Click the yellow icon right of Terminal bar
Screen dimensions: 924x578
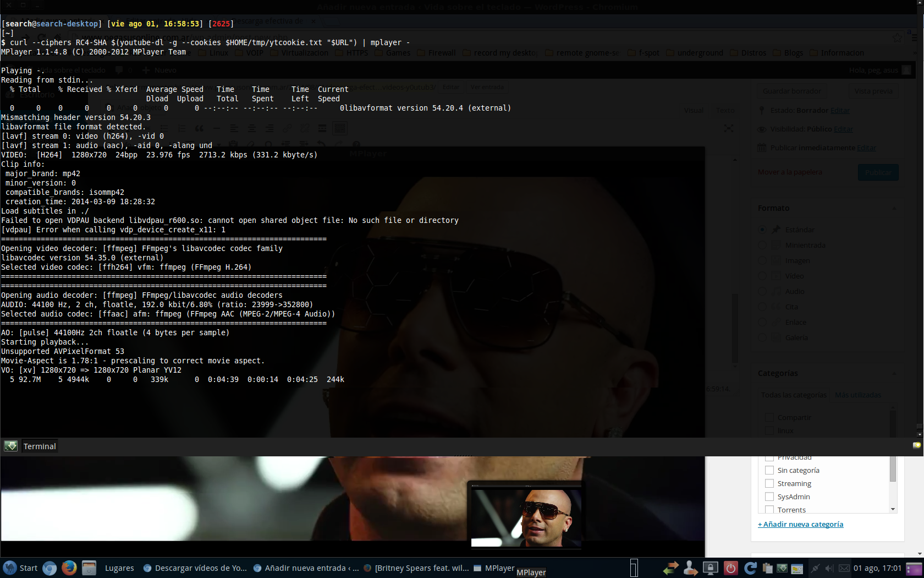916,445
